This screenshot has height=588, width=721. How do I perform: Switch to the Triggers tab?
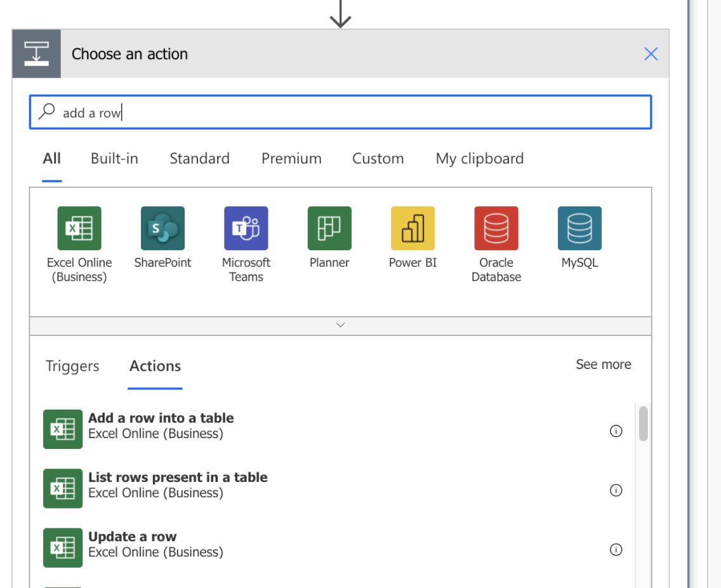tap(72, 366)
